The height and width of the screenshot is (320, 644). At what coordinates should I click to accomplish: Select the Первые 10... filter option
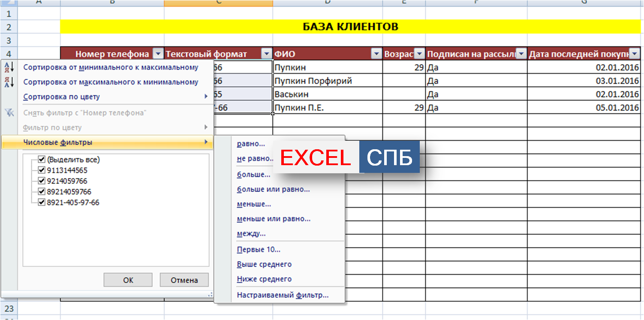pyautogui.click(x=258, y=250)
